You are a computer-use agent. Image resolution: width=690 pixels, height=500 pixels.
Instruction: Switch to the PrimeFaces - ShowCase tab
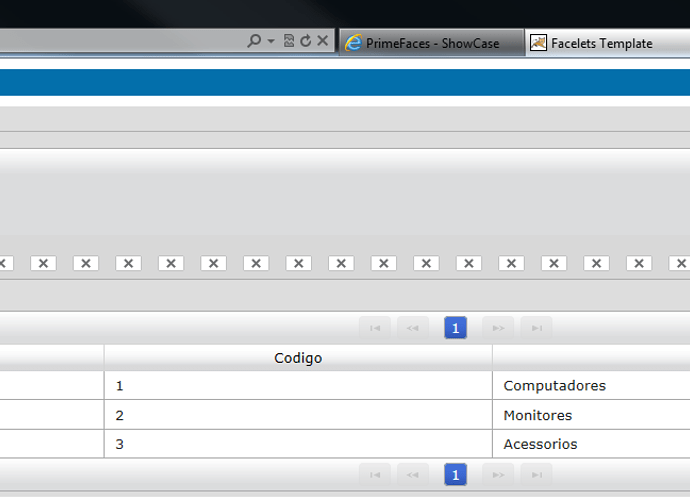[x=432, y=43]
